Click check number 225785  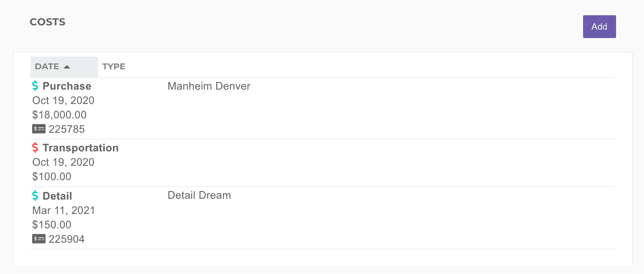pos(67,129)
